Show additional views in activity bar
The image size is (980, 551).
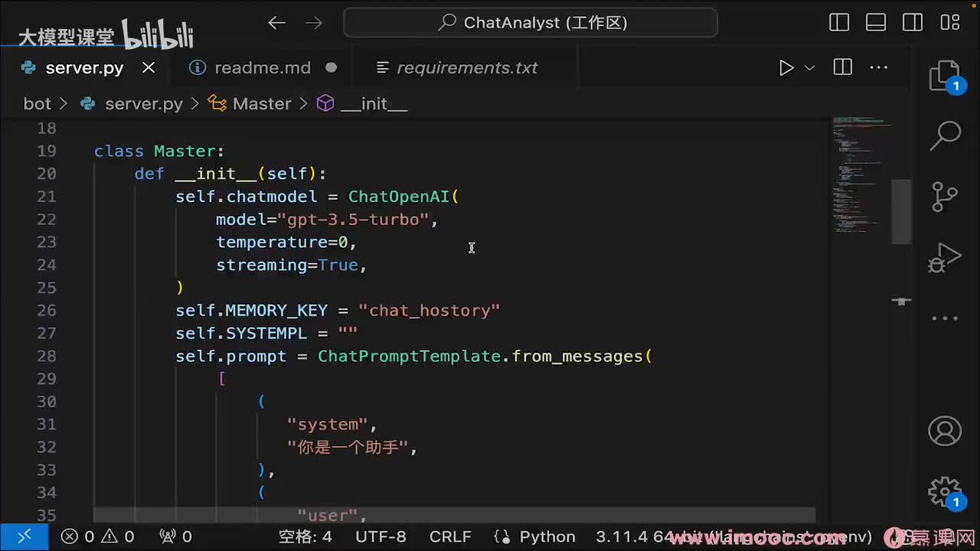946,318
